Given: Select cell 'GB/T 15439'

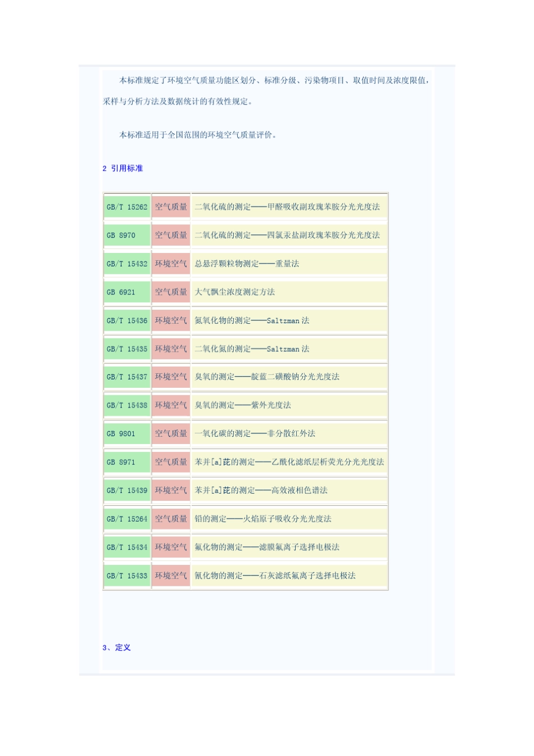Looking at the screenshot, I should (x=127, y=491).
